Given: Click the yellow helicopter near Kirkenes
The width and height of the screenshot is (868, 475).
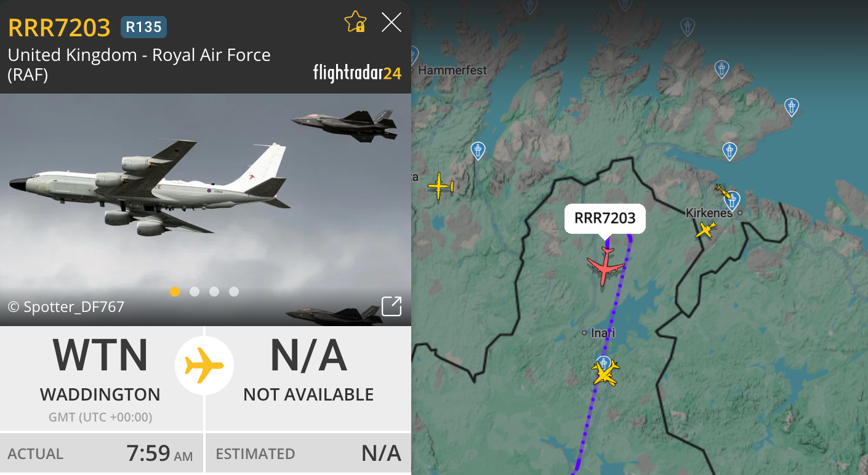Looking at the screenshot, I should pos(724,191).
